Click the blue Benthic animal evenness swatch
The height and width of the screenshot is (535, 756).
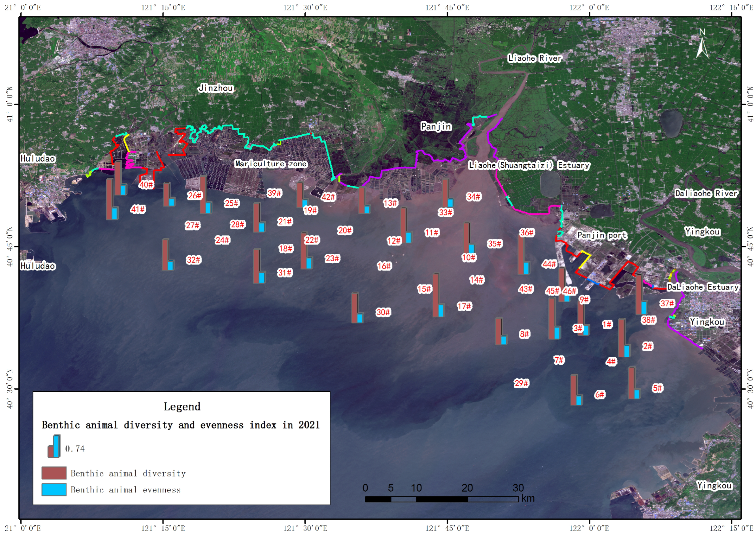pyautogui.click(x=54, y=489)
